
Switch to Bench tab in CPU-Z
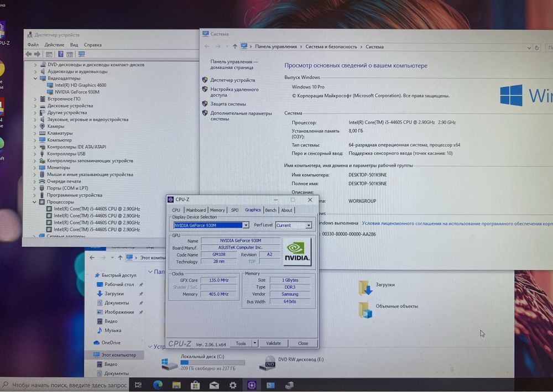coord(270,210)
